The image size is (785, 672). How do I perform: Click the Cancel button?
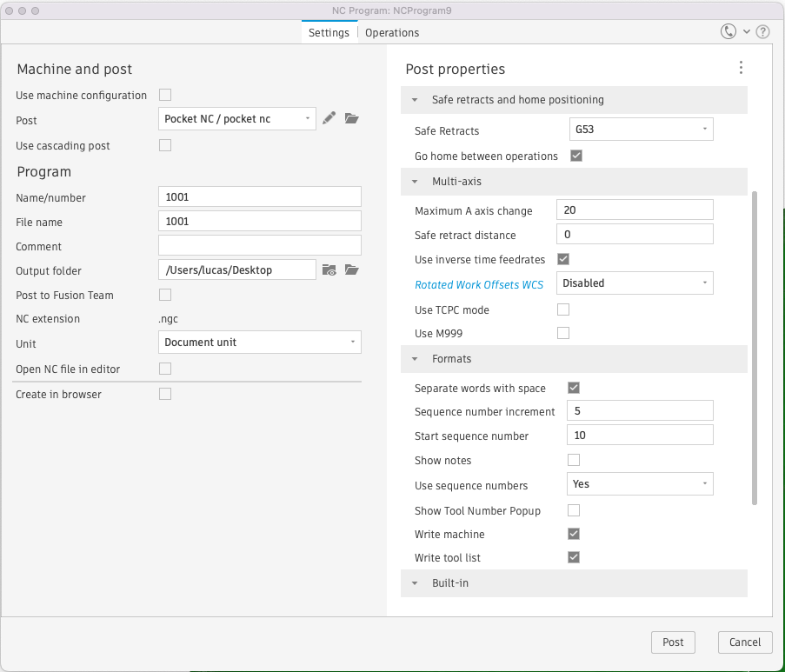coord(745,642)
